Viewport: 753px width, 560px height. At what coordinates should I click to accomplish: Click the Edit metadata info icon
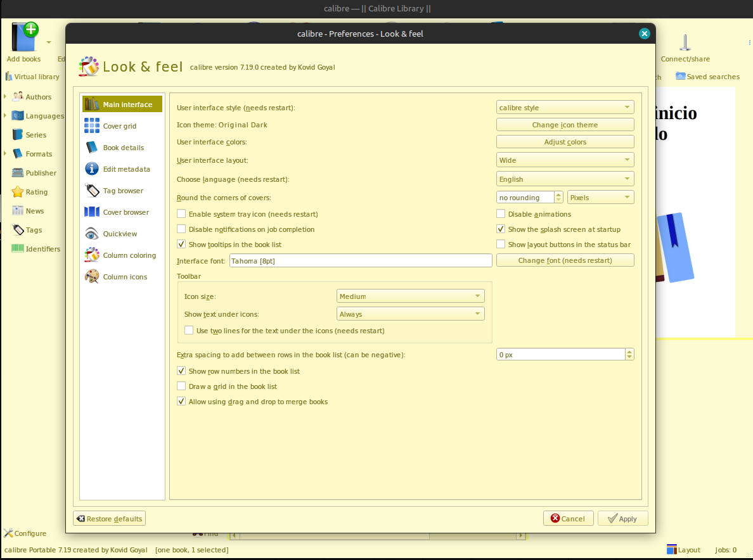pyautogui.click(x=92, y=169)
